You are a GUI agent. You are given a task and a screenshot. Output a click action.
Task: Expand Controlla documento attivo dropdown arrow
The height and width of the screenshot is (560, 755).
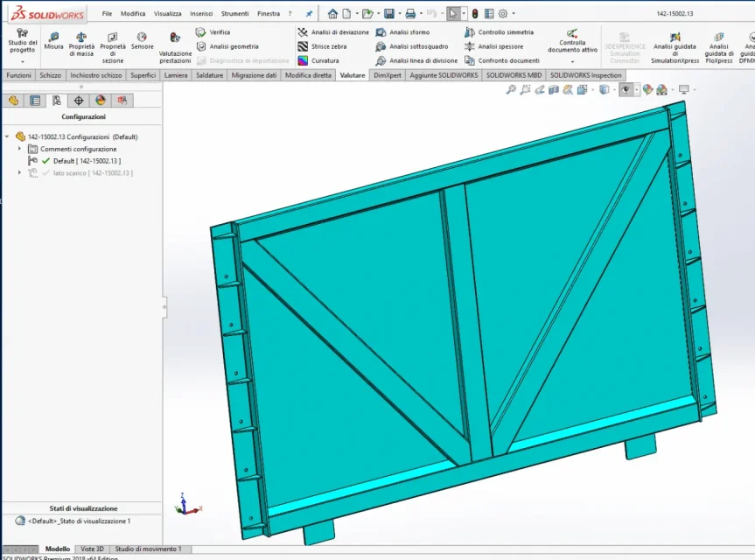[x=572, y=61]
